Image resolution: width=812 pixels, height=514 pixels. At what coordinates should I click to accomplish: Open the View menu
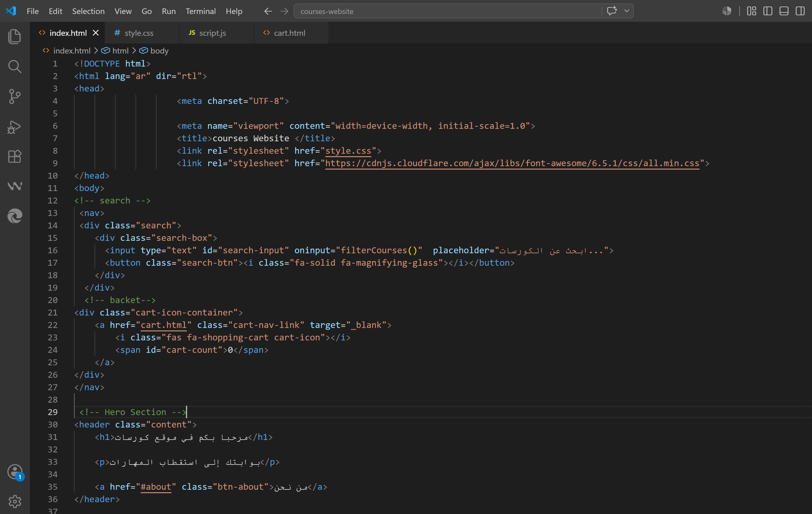click(123, 11)
